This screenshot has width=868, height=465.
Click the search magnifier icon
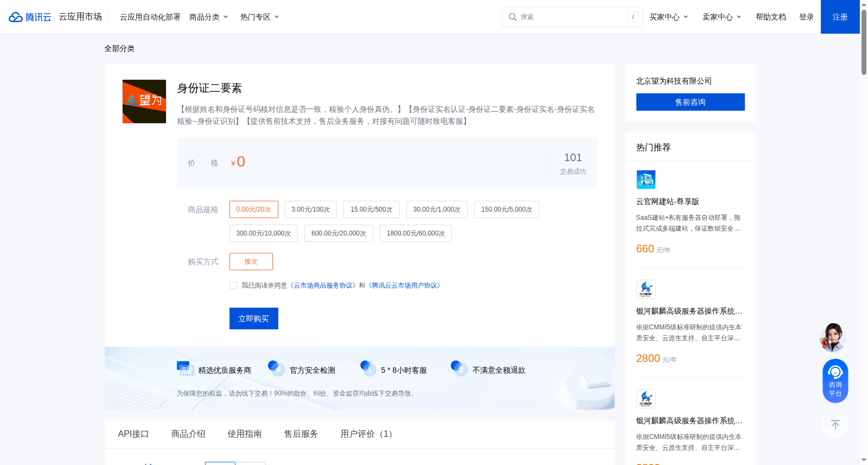[x=512, y=17]
